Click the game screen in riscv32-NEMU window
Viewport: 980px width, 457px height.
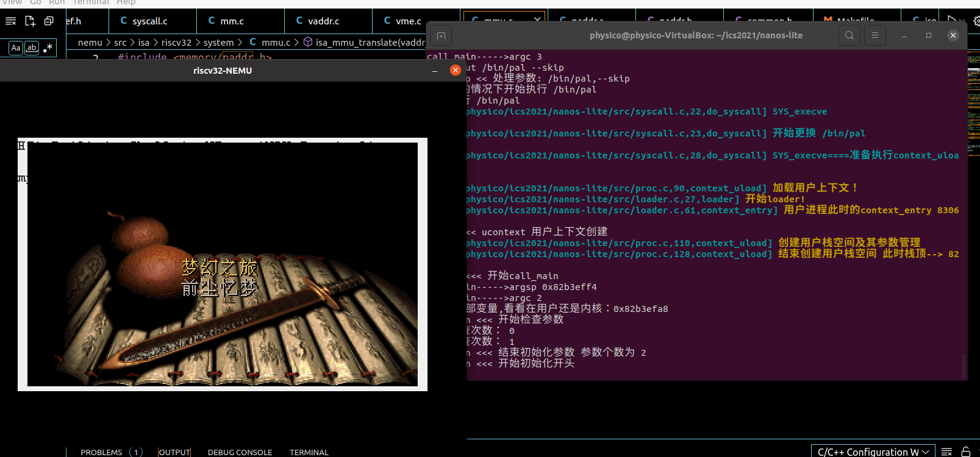coord(223,264)
